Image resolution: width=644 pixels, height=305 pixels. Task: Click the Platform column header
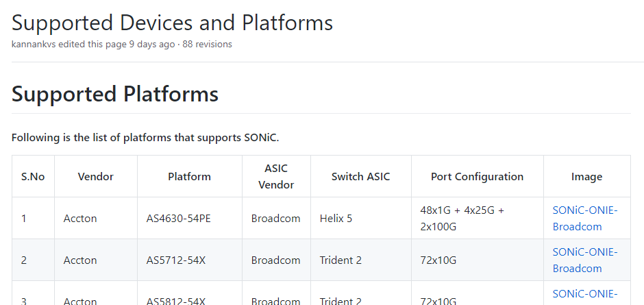pos(189,177)
